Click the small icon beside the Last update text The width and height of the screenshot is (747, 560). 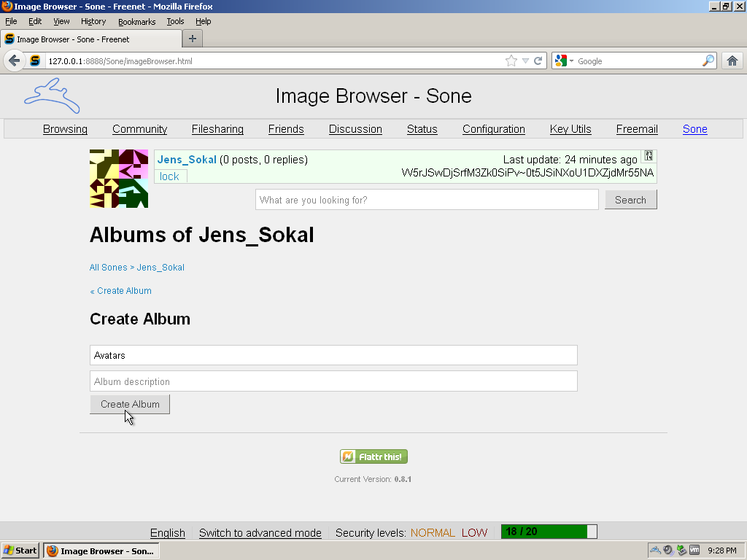[649, 156]
